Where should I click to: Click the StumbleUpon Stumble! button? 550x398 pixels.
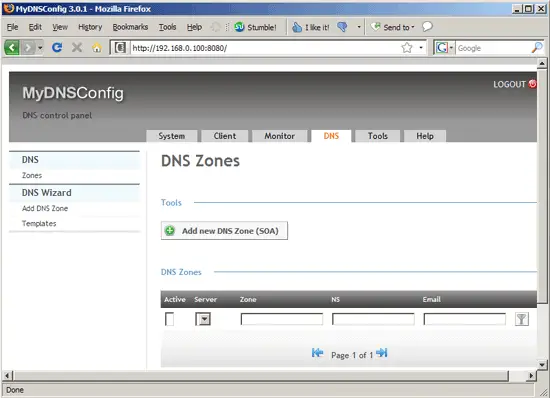(x=255, y=27)
